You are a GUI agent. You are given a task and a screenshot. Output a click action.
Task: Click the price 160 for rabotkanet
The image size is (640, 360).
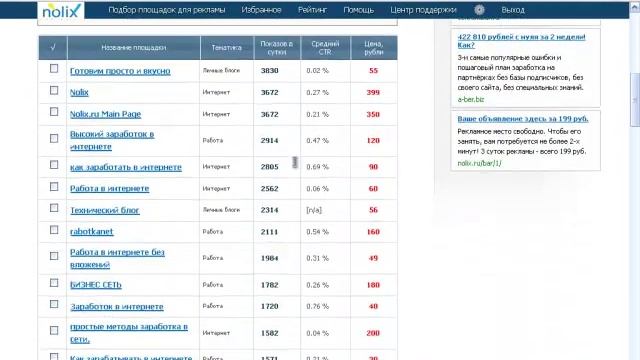coord(373,232)
